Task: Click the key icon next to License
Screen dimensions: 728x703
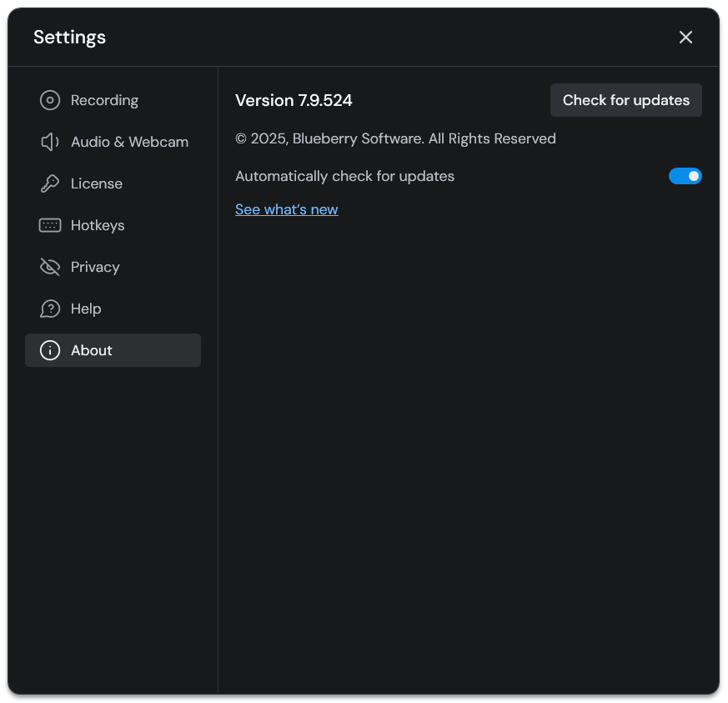Action: (50, 183)
